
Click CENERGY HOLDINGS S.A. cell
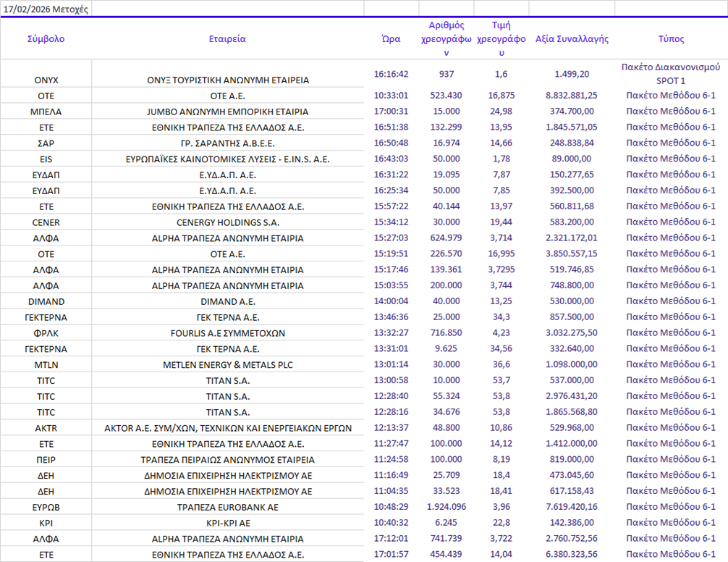coord(227,222)
